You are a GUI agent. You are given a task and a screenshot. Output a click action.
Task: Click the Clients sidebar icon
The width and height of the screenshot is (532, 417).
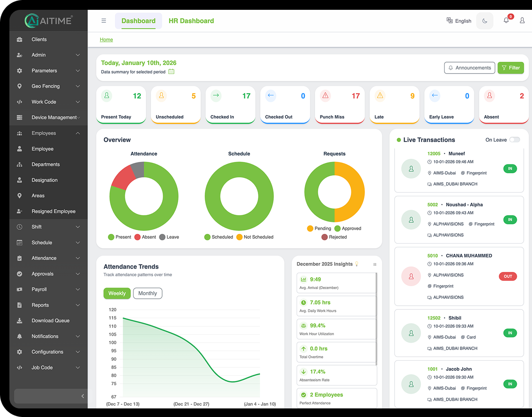(19, 39)
